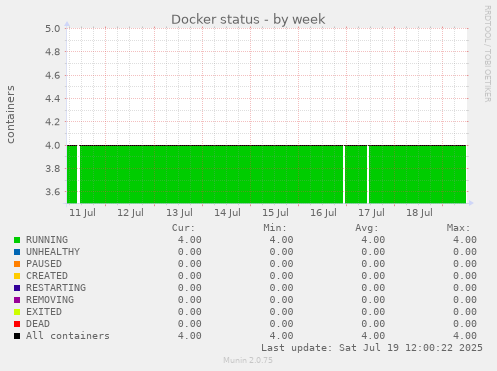Click the 17 Jul date label
Viewport: 497px width, 371px height.
tap(371, 213)
